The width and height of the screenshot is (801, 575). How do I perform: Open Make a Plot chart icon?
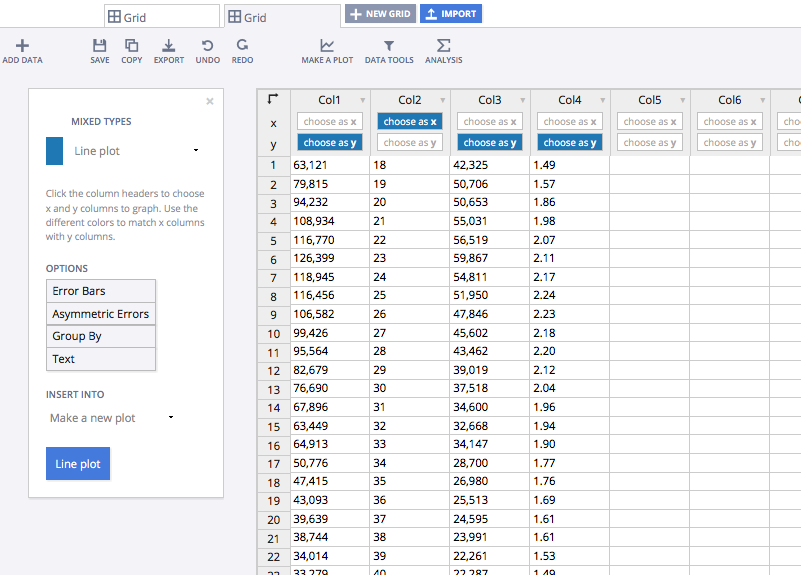click(x=327, y=45)
